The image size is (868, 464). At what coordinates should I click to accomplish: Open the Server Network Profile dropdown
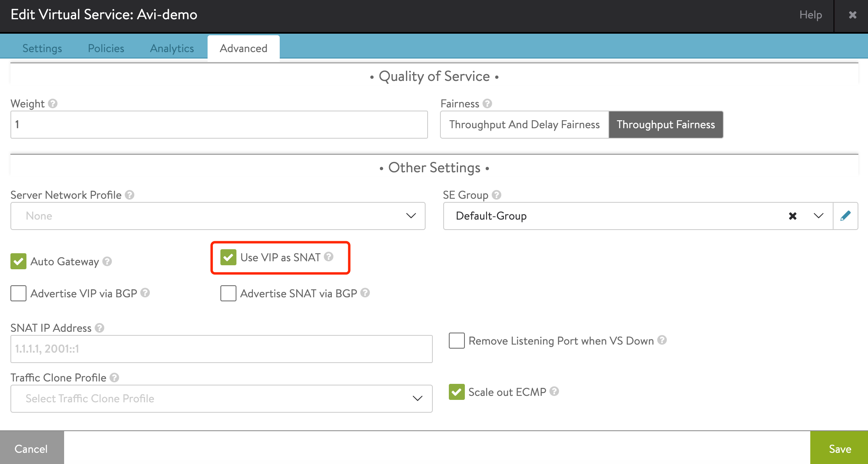(x=218, y=216)
